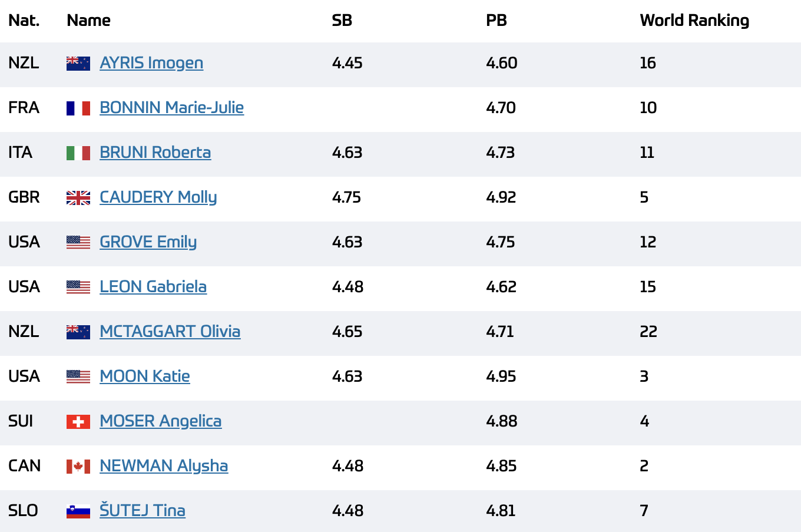The height and width of the screenshot is (532, 801).
Task: Click the Swiss flag beside MOSER Angelica
Action: tap(78, 422)
